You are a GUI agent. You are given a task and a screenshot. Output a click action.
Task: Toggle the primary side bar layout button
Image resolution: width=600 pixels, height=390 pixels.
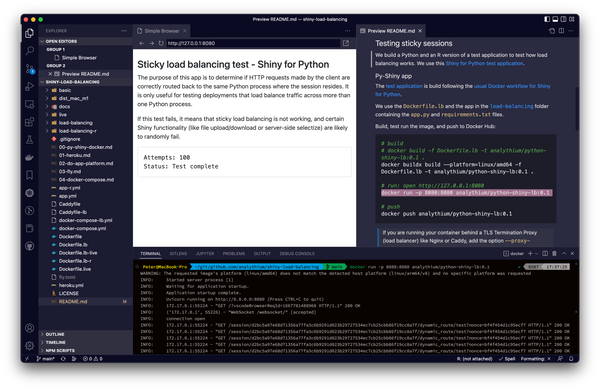(547, 19)
